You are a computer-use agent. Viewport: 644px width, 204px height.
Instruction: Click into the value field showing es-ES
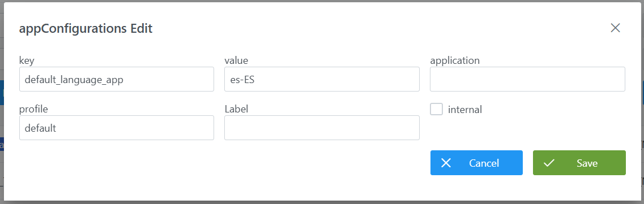(x=322, y=79)
